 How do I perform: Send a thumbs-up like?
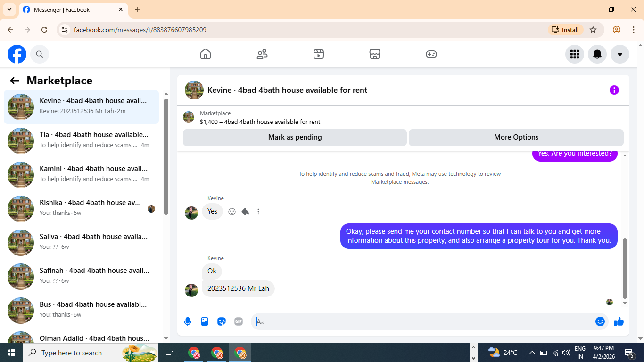point(619,321)
